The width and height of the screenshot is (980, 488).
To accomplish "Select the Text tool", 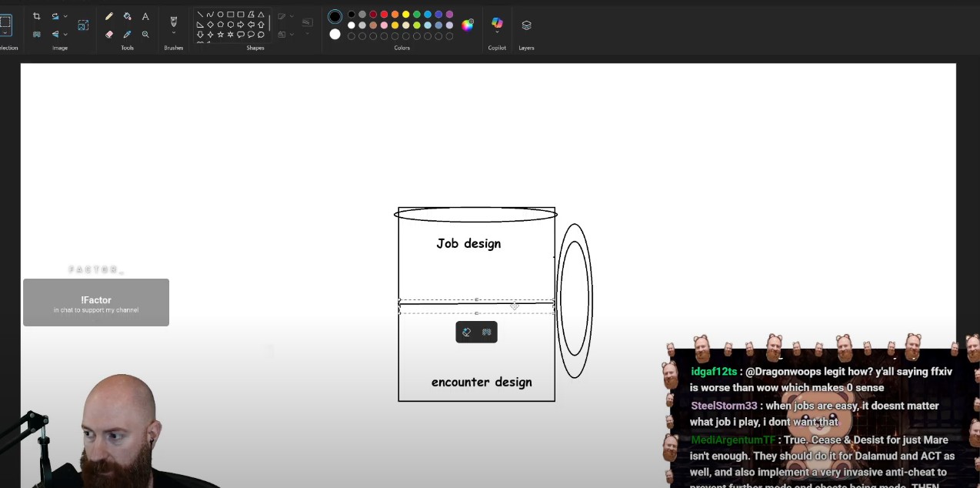I will [x=145, y=16].
